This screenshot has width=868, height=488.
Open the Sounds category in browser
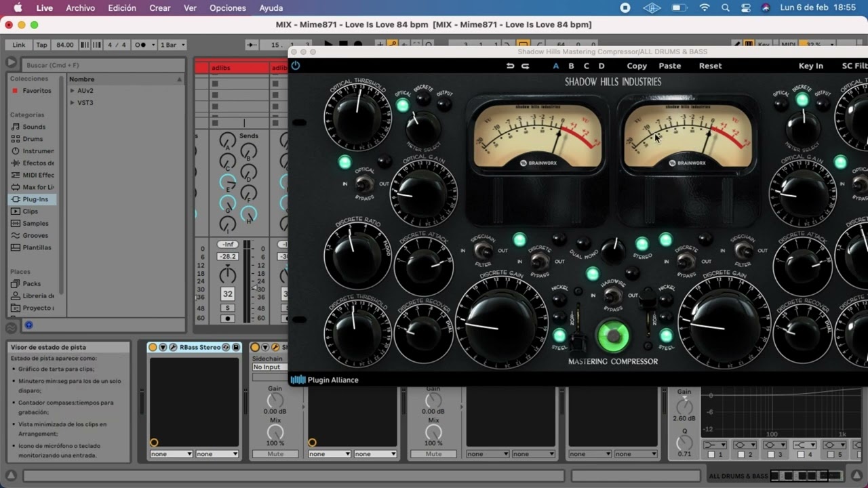pyautogui.click(x=34, y=127)
